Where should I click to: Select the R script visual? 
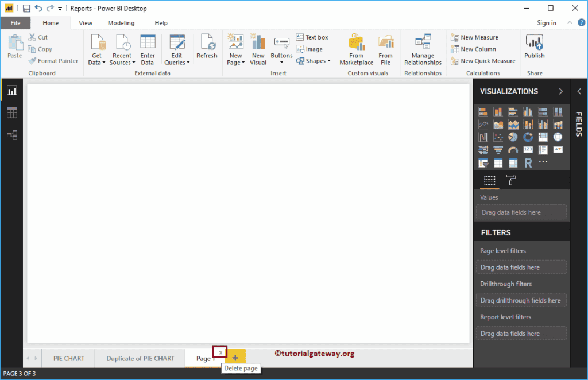pos(528,162)
